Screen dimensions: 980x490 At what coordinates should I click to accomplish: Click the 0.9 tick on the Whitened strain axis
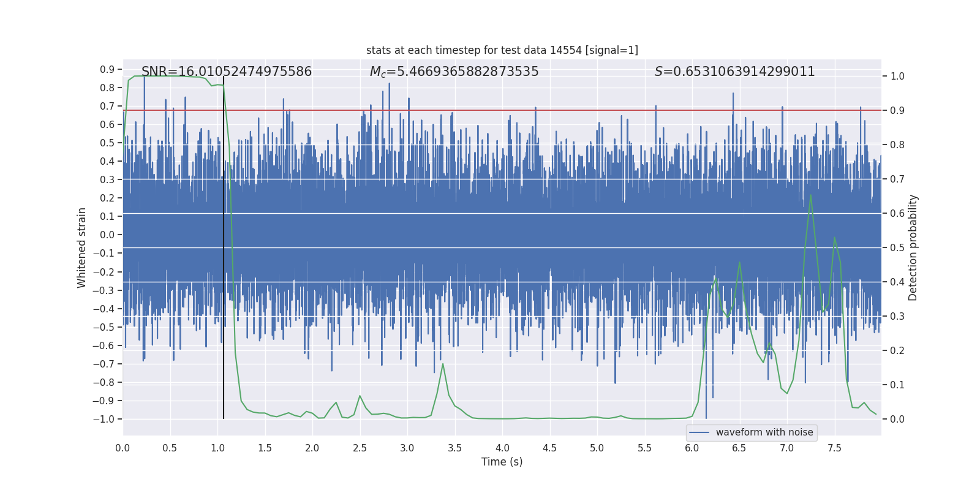click(107, 69)
